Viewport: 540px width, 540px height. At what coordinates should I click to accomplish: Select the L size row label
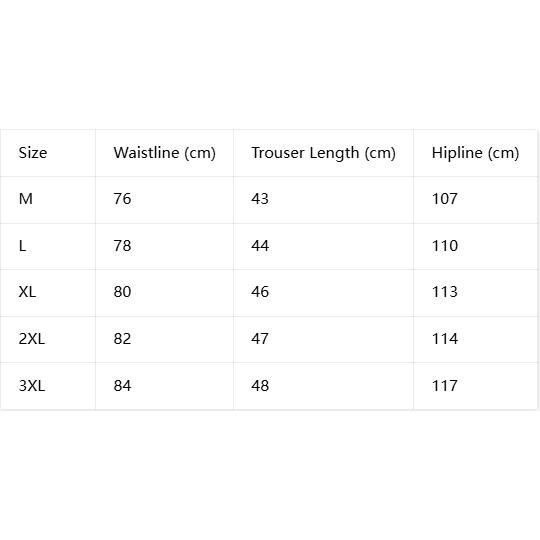pos(22,246)
